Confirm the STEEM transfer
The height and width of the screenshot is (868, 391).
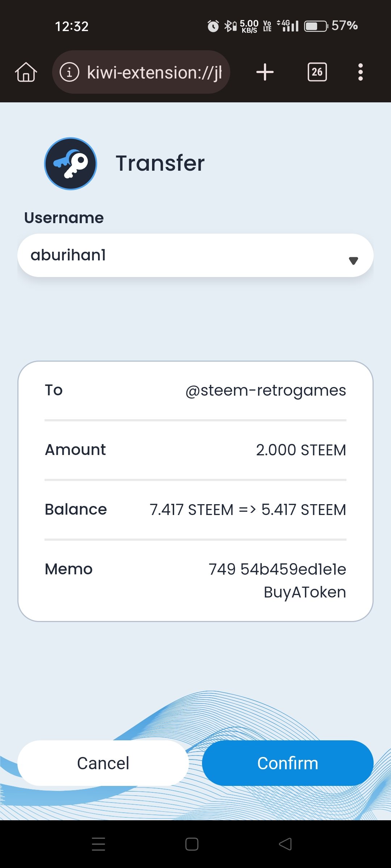pyautogui.click(x=287, y=763)
